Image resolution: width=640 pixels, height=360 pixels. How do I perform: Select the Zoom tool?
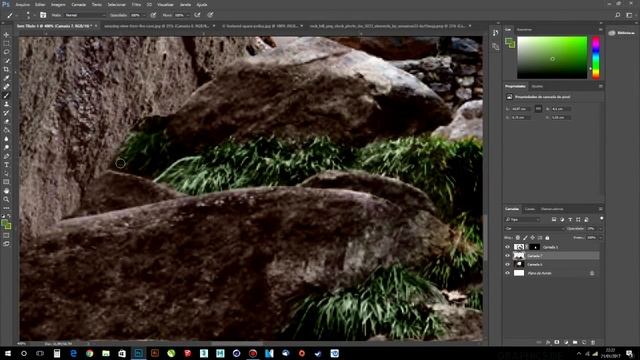pos(6,199)
